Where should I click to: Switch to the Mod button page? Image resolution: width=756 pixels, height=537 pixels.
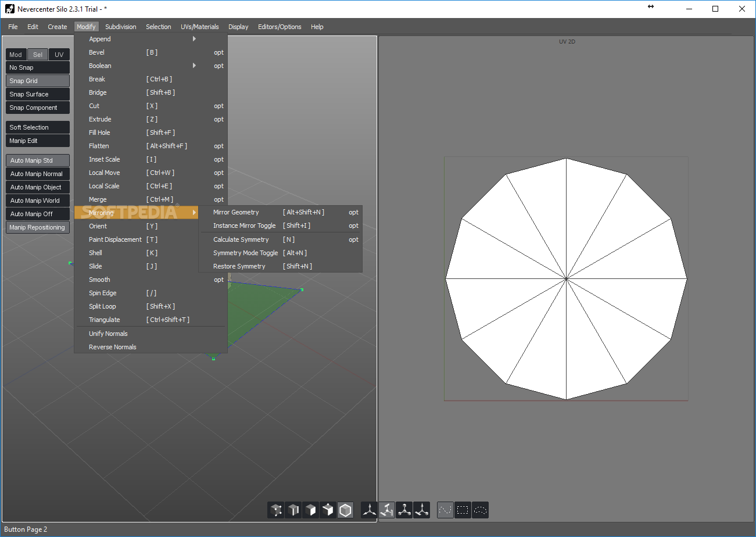coord(16,55)
